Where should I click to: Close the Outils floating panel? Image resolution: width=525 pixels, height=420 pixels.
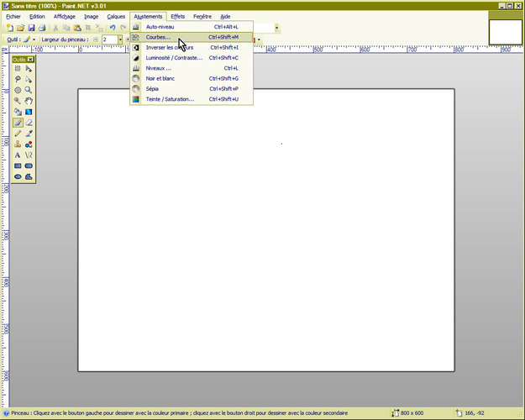[31, 60]
